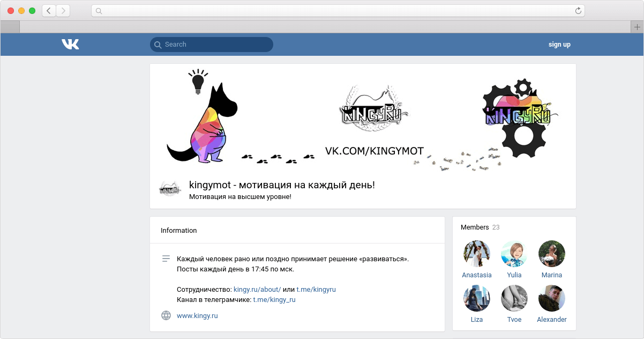Click the VK logo in header
This screenshot has height=339, width=644.
point(70,45)
